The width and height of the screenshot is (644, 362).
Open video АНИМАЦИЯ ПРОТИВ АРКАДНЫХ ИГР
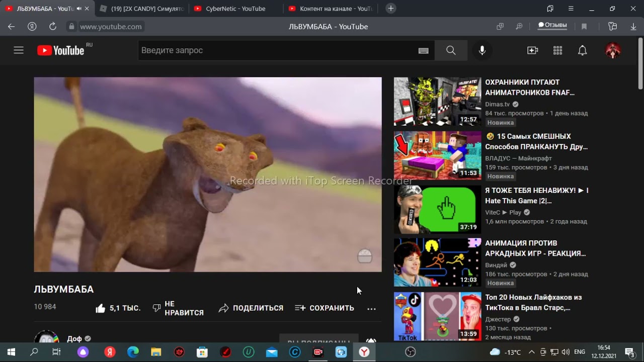(x=535, y=248)
